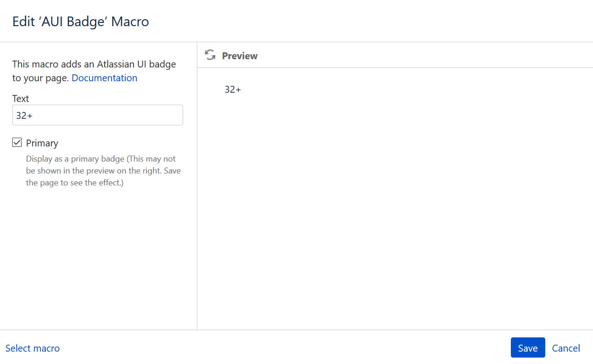Cancel editing the macro
This screenshot has width=593, height=364.
click(565, 348)
